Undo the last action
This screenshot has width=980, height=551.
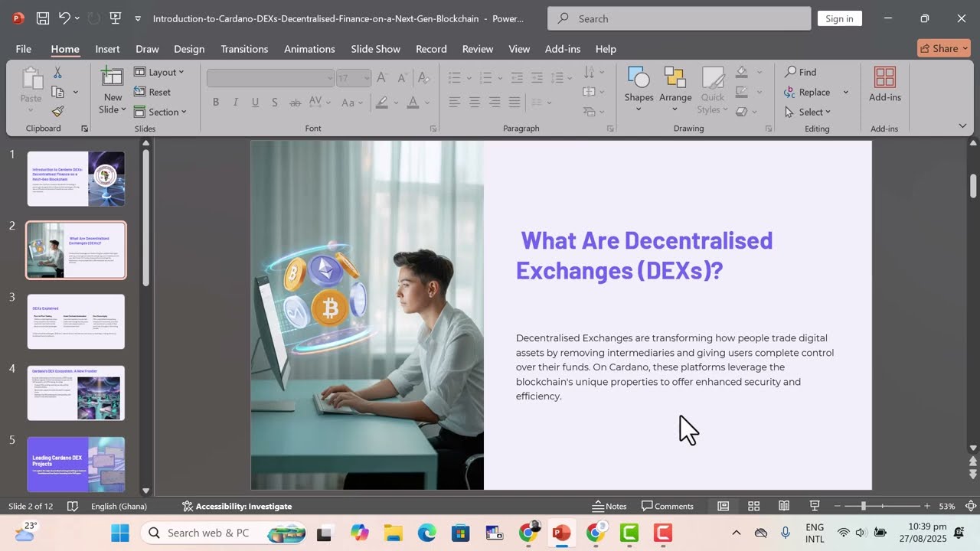64,18
